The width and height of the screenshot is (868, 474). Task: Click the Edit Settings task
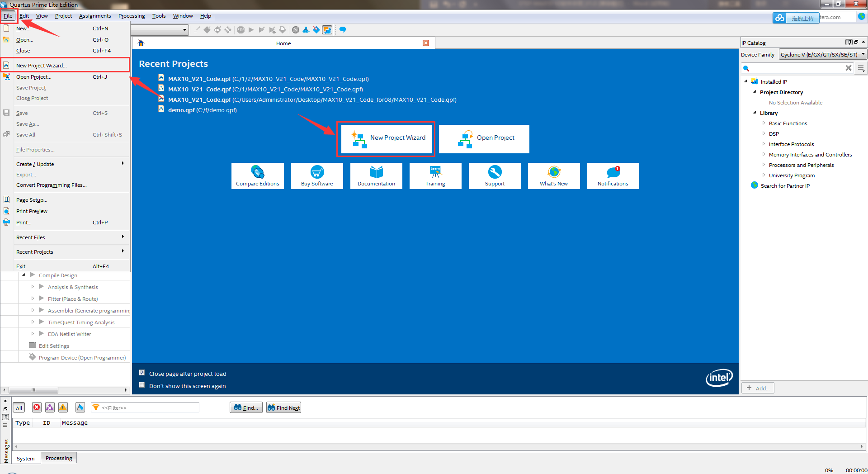(x=54, y=346)
